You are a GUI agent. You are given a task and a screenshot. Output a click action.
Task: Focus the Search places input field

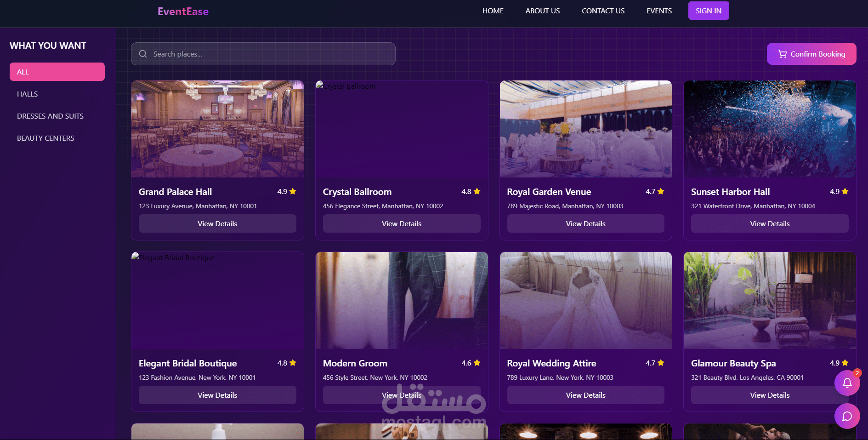click(x=263, y=54)
